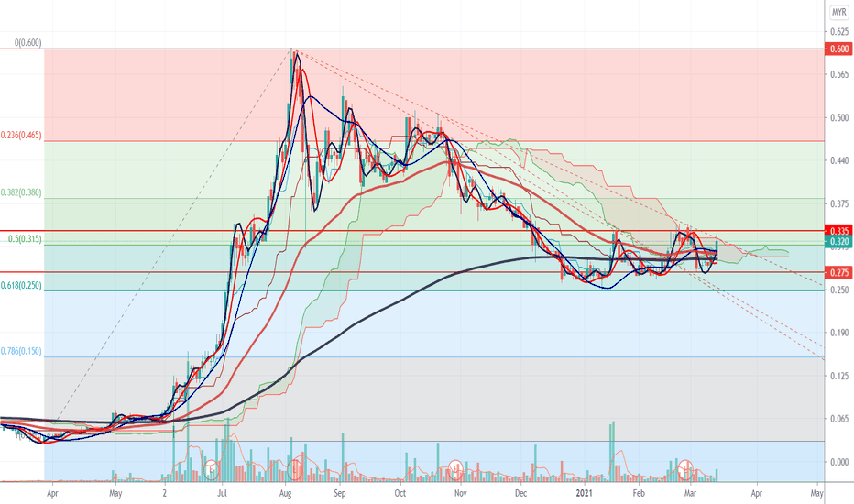This screenshot has height=504, width=854.
Task: Select the green 0.320 current price label
Action: 838,241
